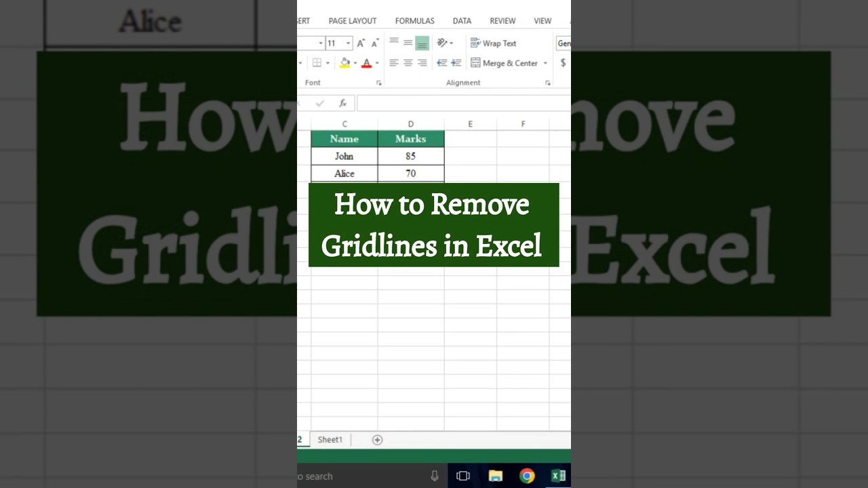The width and height of the screenshot is (868, 488).
Task: Select column C header
Action: tap(344, 124)
